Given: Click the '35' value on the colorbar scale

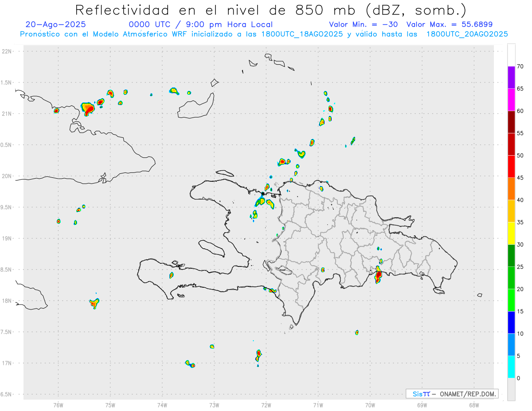Looking at the screenshot, I should pos(520,222).
